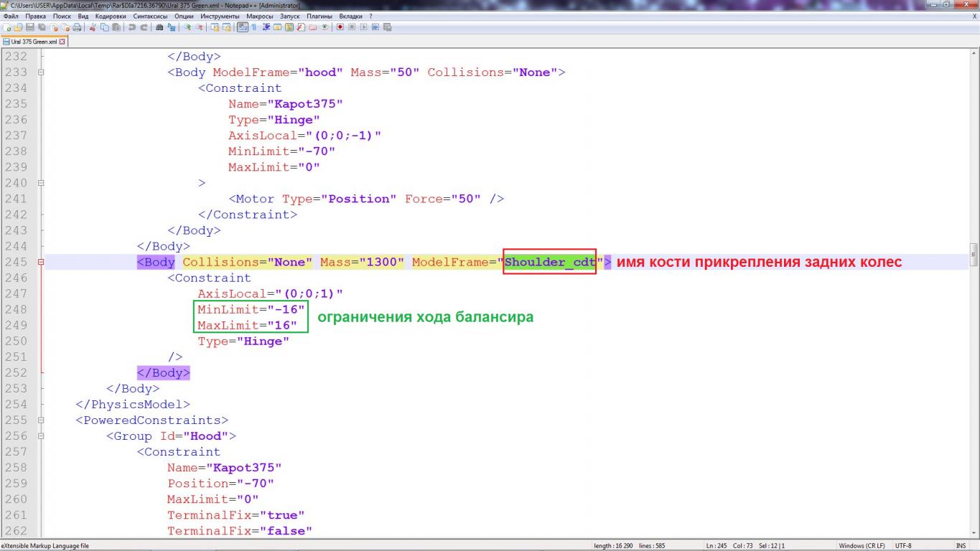Click the Undo arrow icon

coord(133,28)
